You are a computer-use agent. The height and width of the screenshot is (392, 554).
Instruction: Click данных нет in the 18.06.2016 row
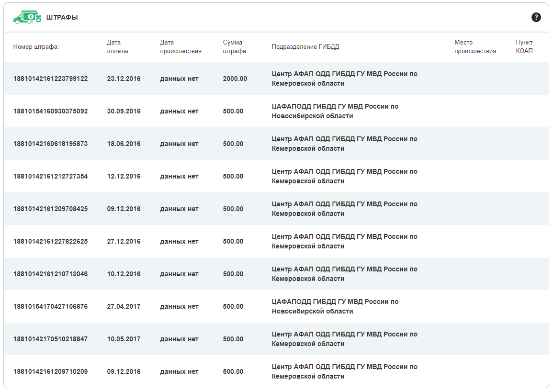click(179, 144)
